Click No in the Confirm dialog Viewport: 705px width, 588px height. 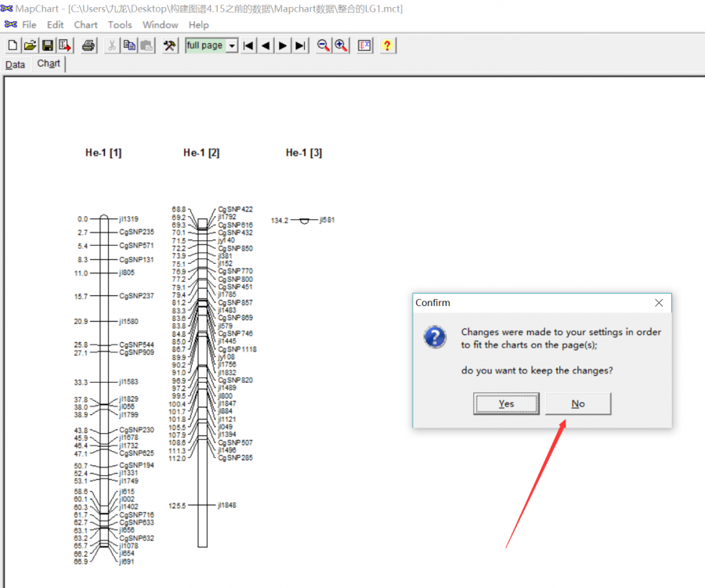[578, 404]
